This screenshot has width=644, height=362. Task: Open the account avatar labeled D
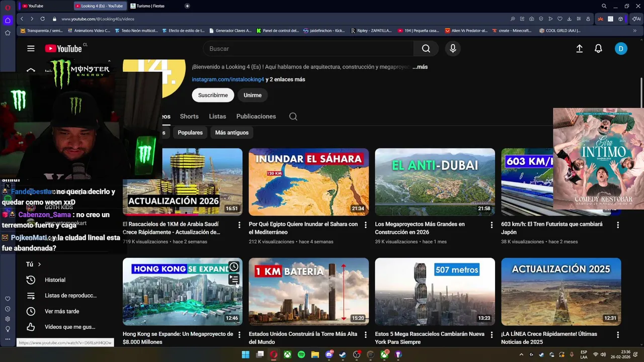click(621, 49)
